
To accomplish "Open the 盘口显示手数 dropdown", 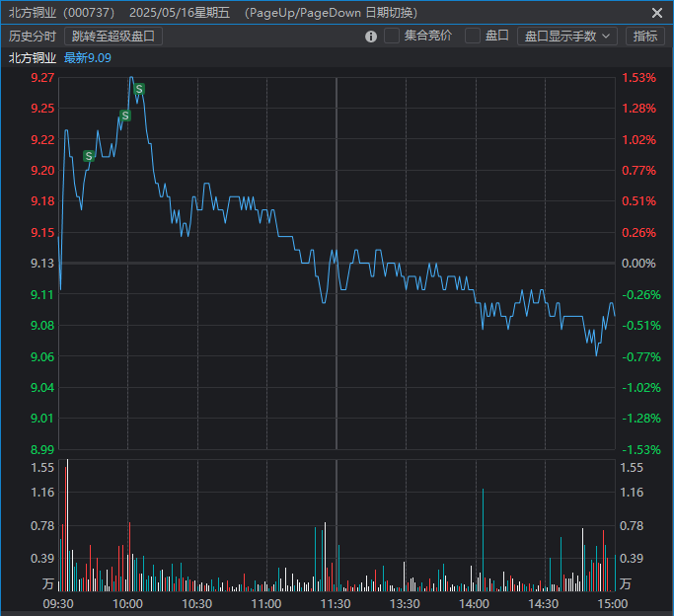I will pos(566,37).
